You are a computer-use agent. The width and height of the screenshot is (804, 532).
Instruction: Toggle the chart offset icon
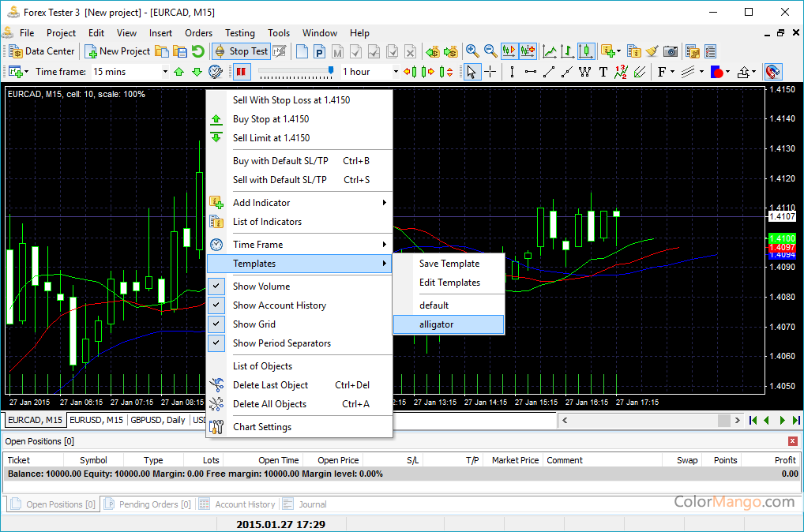(x=528, y=51)
